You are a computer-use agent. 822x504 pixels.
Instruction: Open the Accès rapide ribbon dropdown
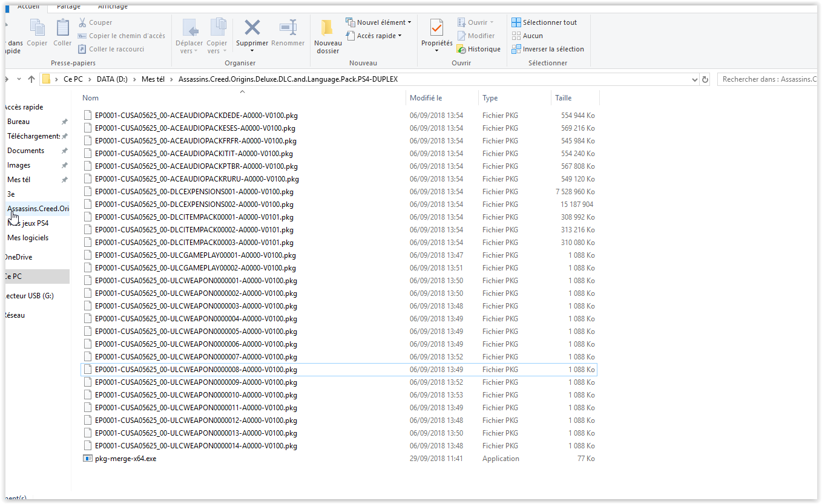click(373, 36)
